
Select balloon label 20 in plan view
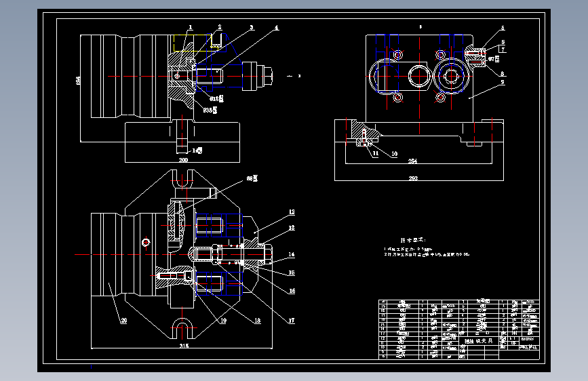123,320
